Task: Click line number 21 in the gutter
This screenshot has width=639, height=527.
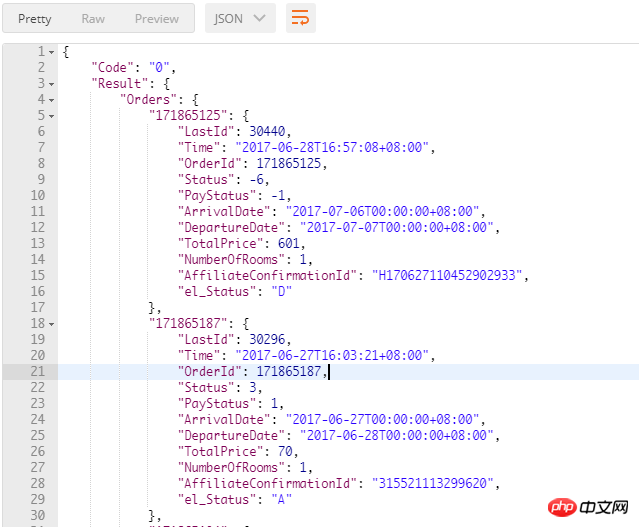Action: (37, 371)
